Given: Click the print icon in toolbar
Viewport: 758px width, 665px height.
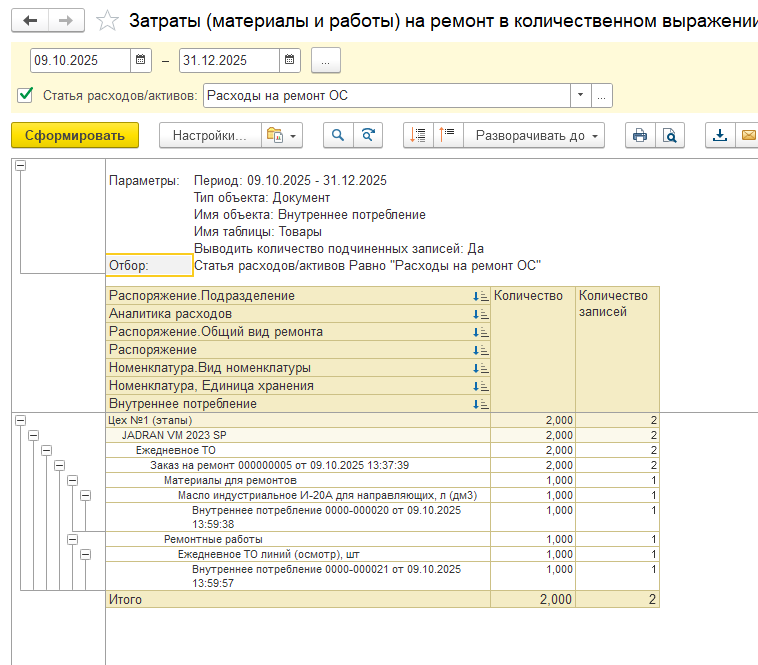Looking at the screenshot, I should pyautogui.click(x=640, y=136).
